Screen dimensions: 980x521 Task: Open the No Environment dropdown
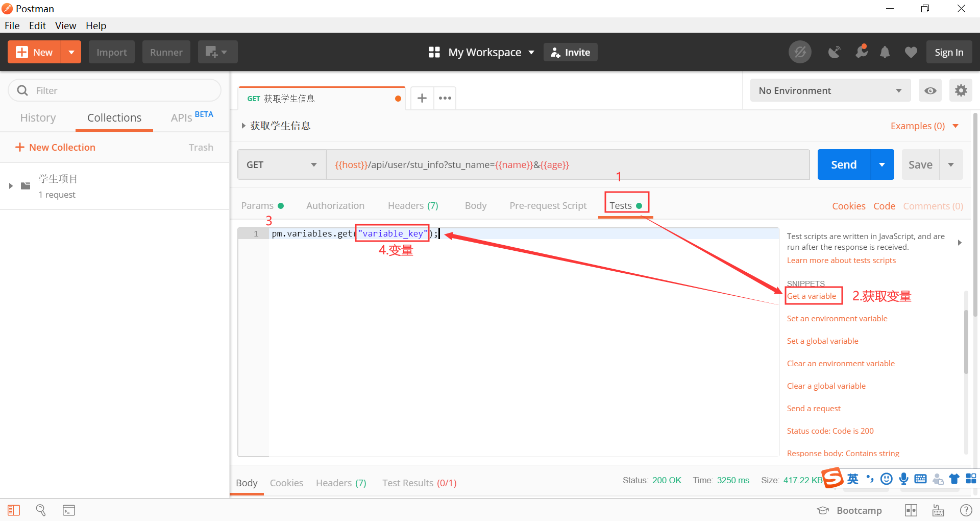830,90
